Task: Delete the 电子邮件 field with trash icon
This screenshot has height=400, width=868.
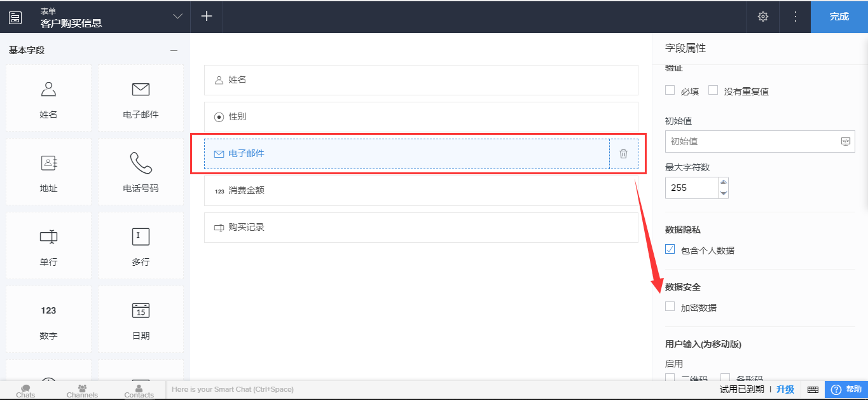Action: click(x=624, y=154)
